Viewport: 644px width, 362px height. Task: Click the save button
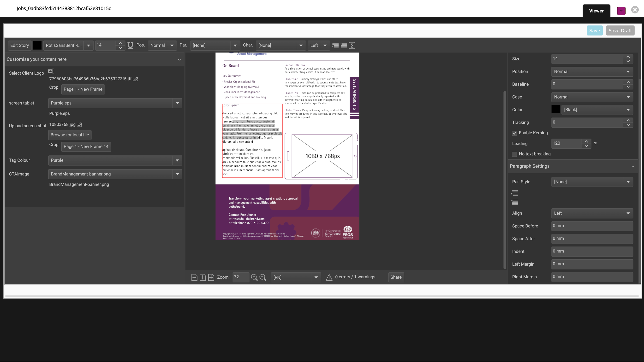coord(595,30)
